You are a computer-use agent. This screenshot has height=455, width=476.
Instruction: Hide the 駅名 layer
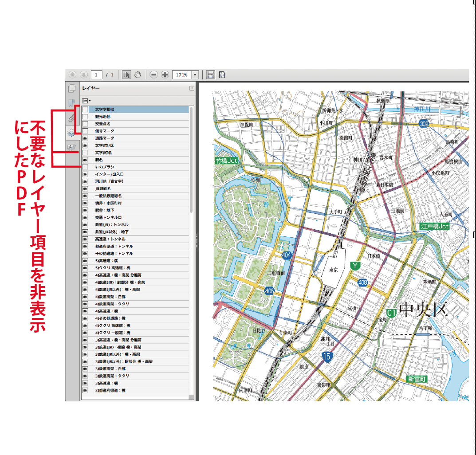[85, 160]
